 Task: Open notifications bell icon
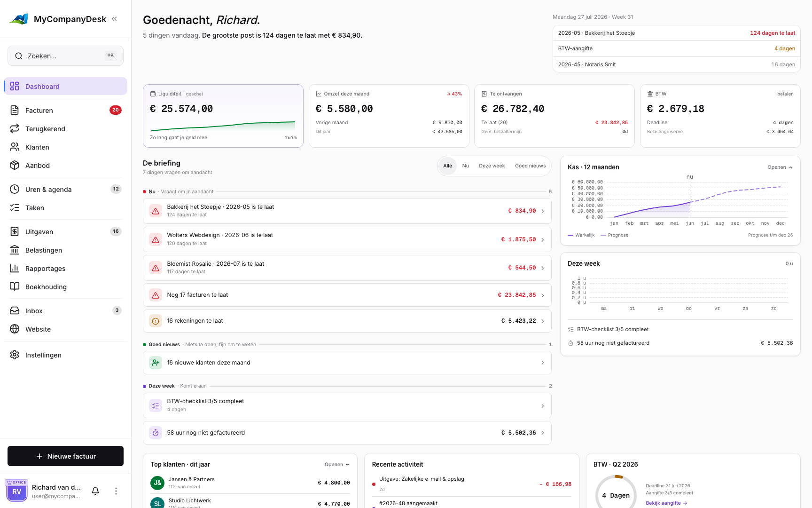tap(95, 491)
